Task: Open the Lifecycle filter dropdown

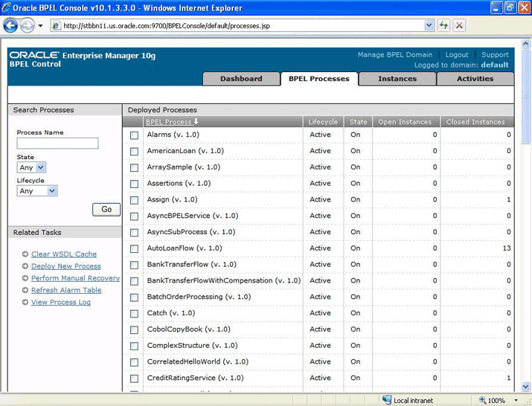Action: 37,191
